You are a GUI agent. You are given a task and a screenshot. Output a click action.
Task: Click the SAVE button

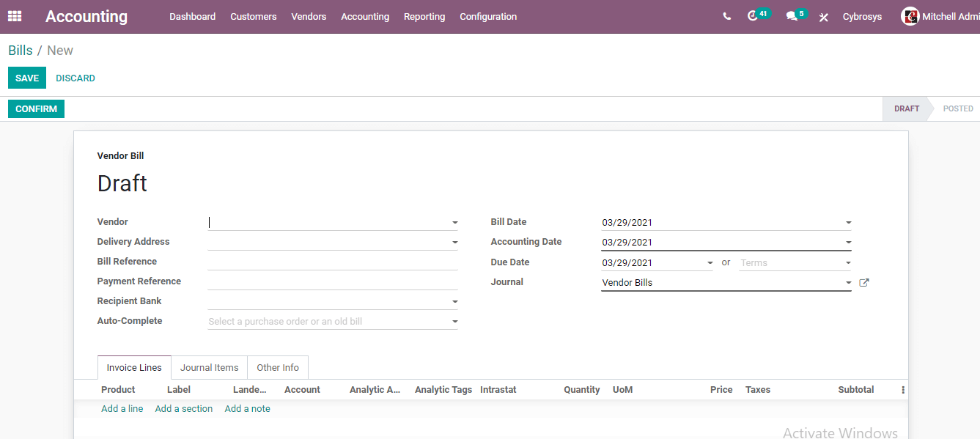[x=27, y=78]
